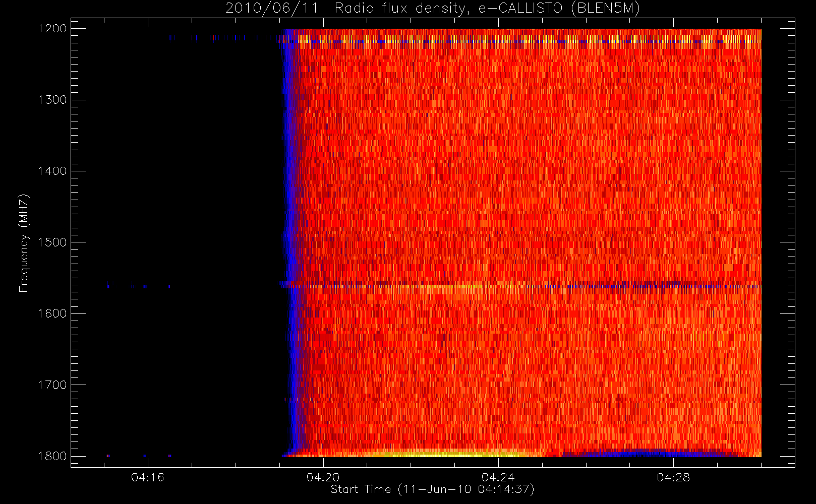Select the 1800 frequency tick label

coord(52,456)
